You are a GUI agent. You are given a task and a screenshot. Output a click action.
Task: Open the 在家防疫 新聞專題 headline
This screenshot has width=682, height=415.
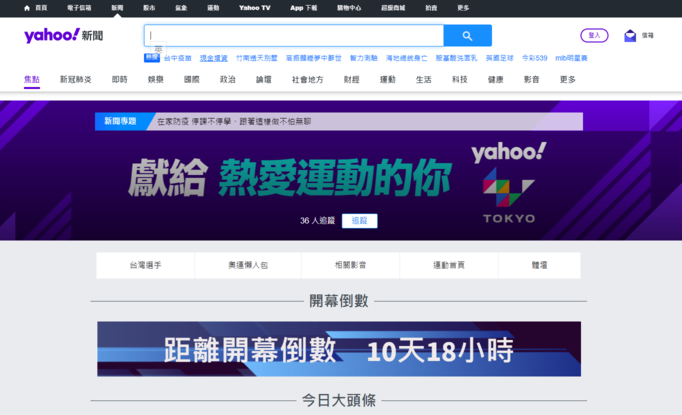(234, 121)
